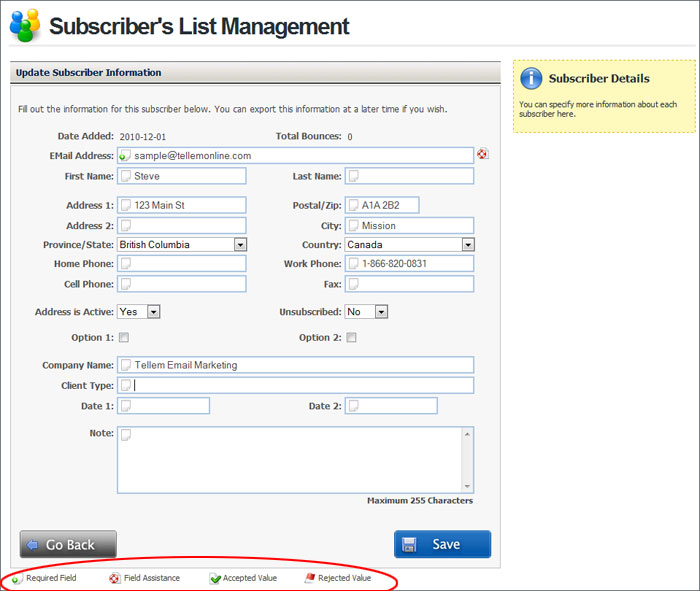Image resolution: width=700 pixels, height=591 pixels.
Task: Click the Note scrollbar down arrow
Action: [x=467, y=487]
